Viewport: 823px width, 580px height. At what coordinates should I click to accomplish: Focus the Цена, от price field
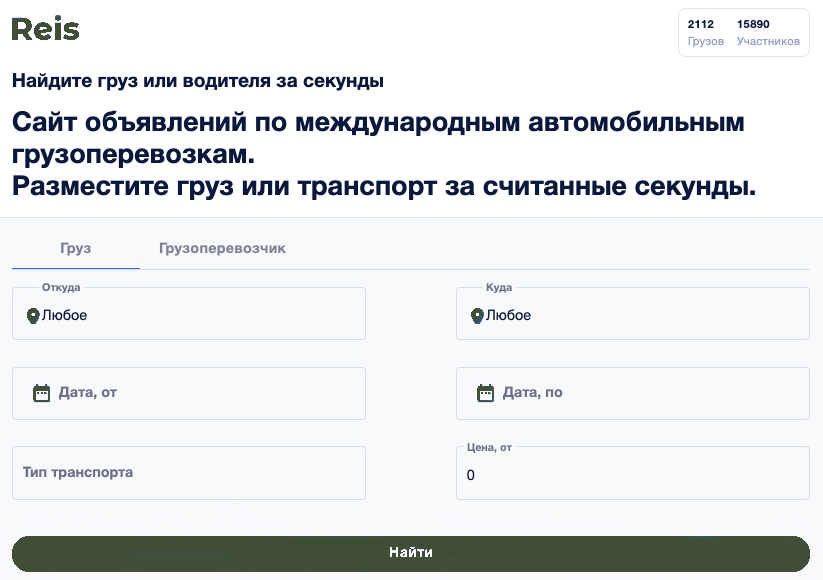[633, 473]
